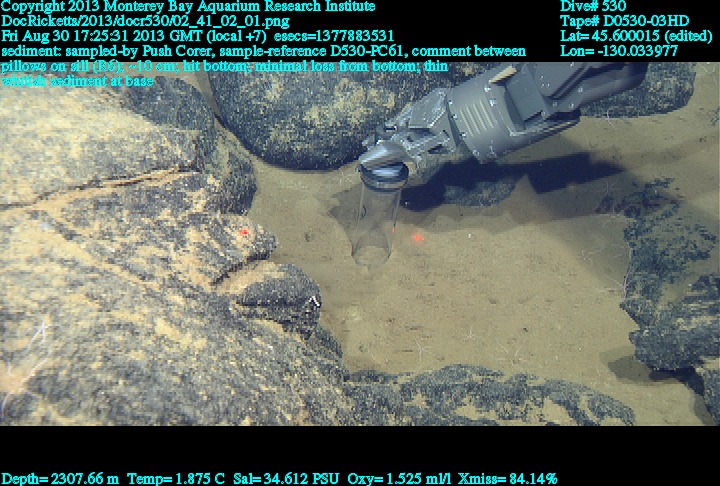Click the Xmiss= 84.14% readout
Viewport: 720px width, 486px height.
(510, 478)
